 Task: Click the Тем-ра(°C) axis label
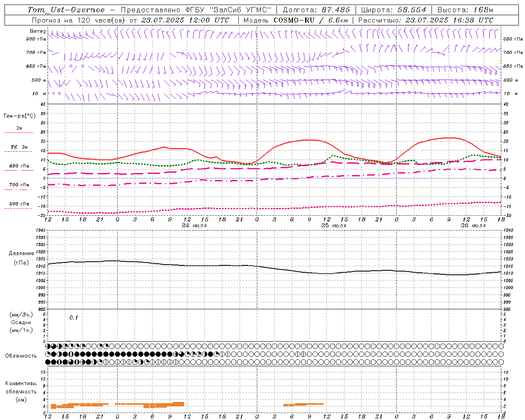(19, 116)
